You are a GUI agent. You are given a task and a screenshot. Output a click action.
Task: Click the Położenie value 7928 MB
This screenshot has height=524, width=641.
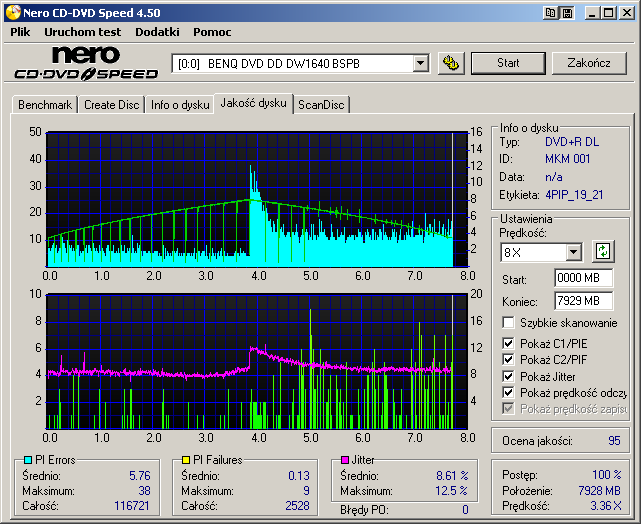tap(600, 490)
